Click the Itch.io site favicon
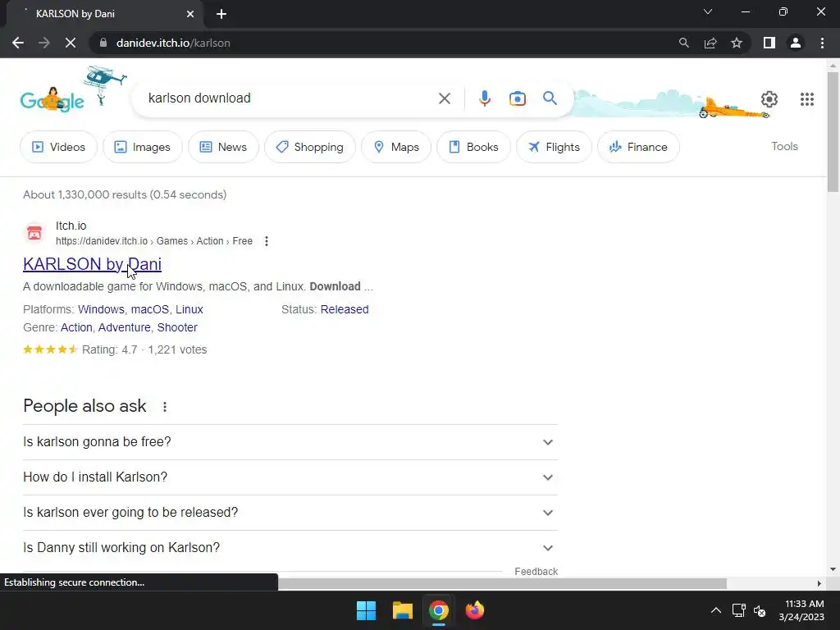Viewport: 840px width, 630px height. pos(34,233)
